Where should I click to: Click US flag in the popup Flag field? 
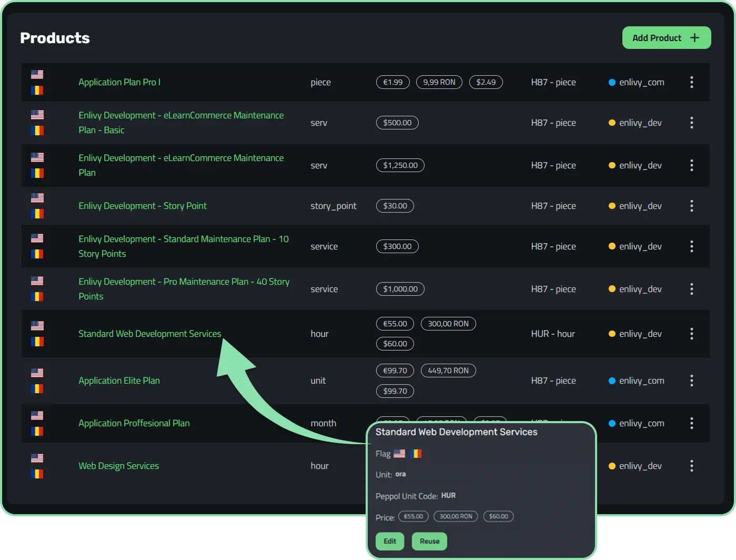click(x=399, y=453)
